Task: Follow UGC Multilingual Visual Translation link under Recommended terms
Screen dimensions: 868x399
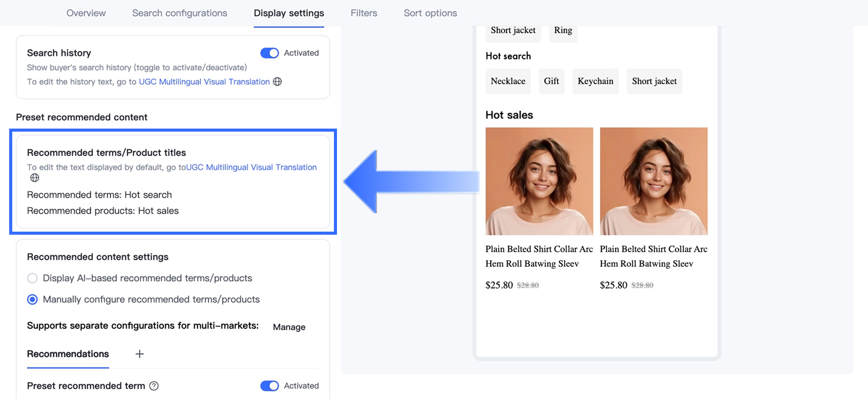Action: 251,167
